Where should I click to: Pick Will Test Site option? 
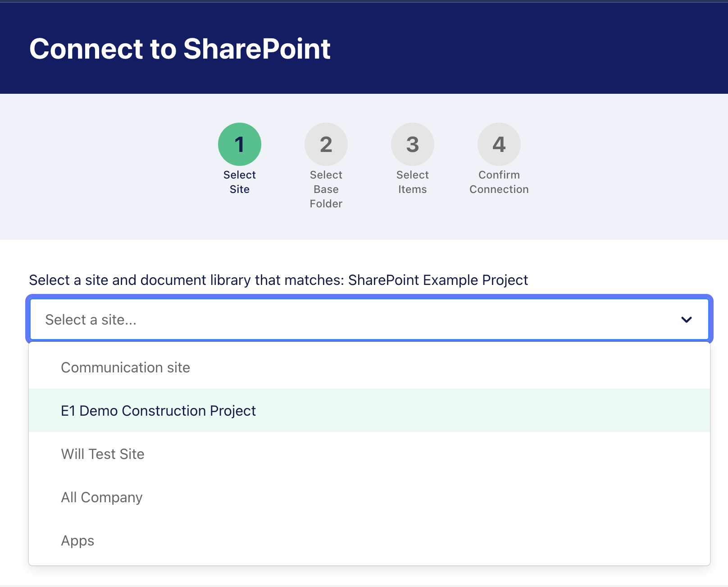369,454
